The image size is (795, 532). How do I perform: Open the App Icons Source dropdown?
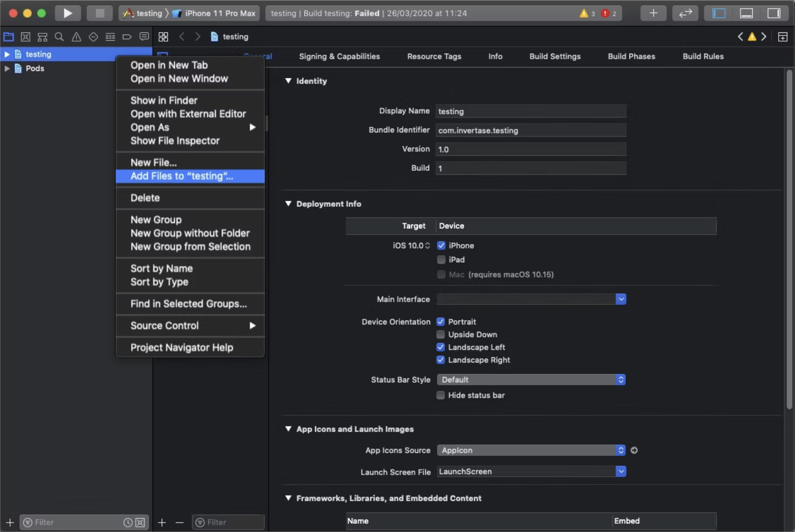(531, 450)
